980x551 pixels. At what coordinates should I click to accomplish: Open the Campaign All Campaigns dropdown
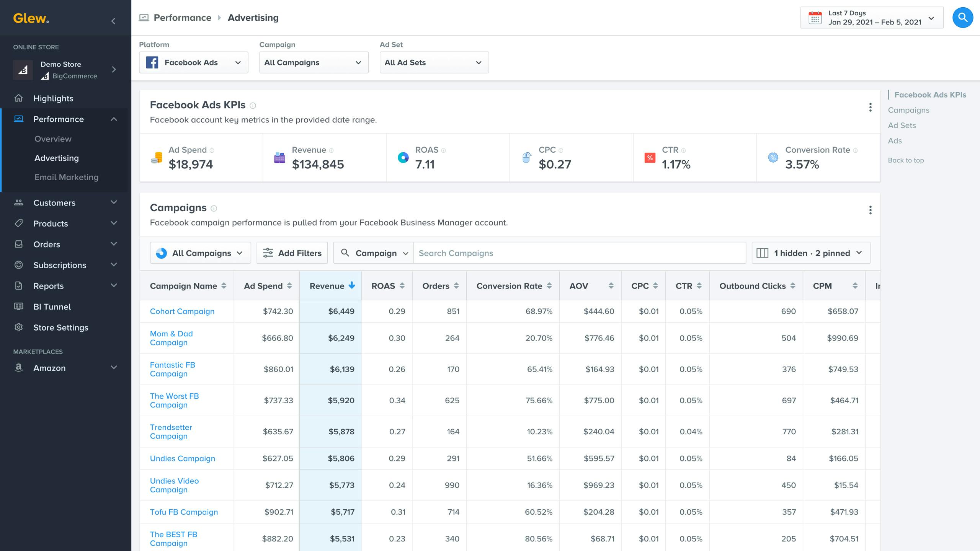pos(314,62)
